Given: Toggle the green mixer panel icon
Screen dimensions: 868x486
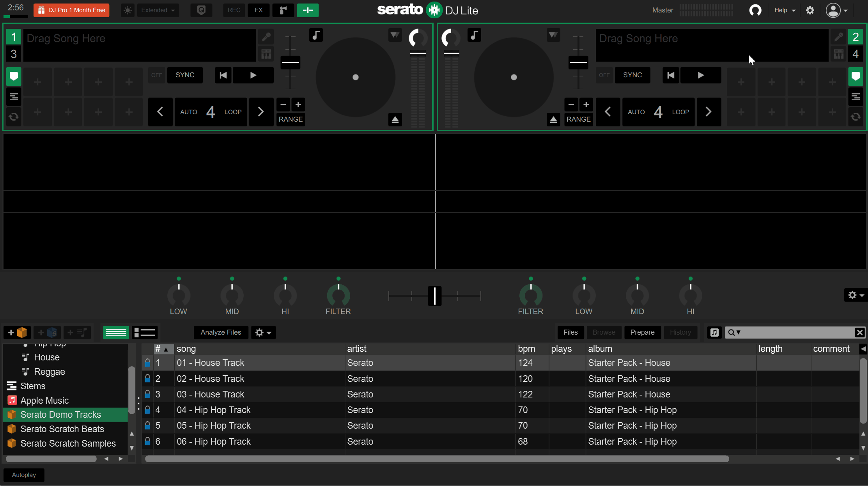Looking at the screenshot, I should (x=308, y=10).
